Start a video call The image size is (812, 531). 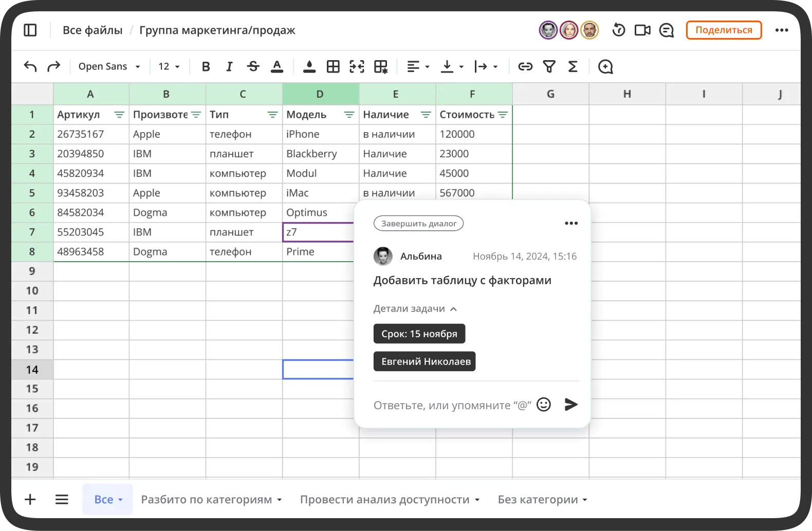pos(642,30)
